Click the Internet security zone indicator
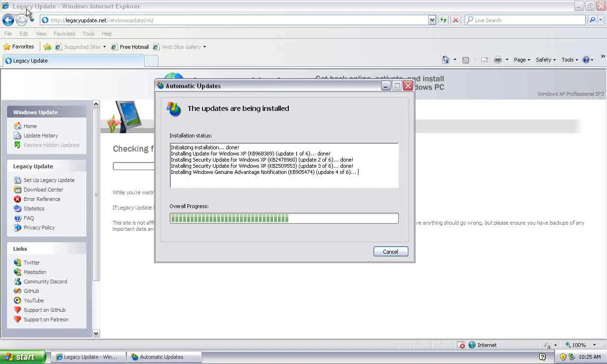This screenshot has width=607, height=364. 482,345
